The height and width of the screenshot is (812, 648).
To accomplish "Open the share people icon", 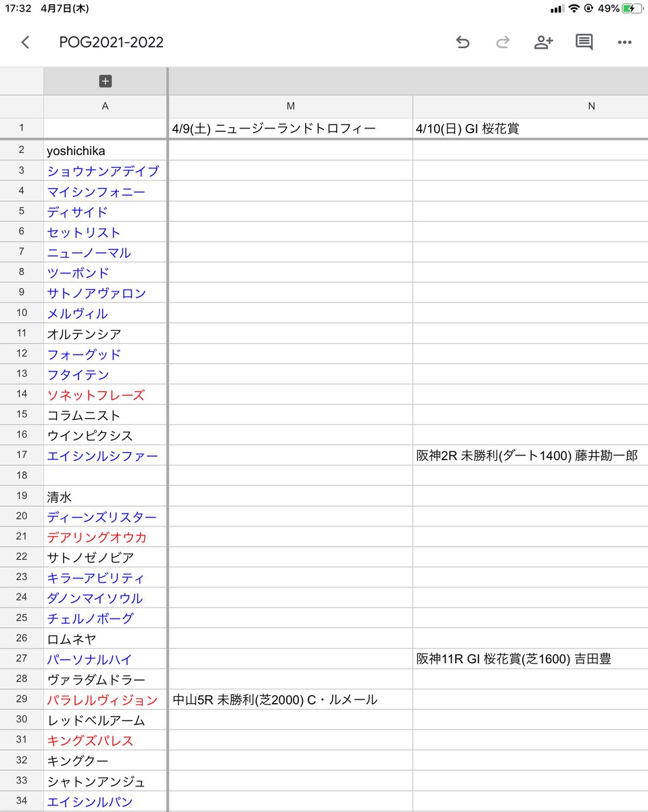I will [544, 43].
